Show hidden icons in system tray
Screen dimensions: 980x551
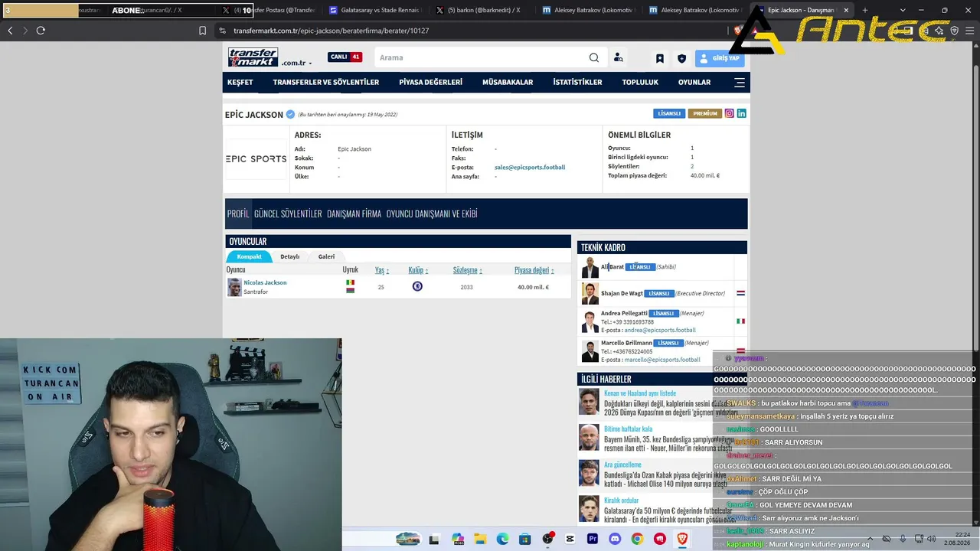(870, 539)
